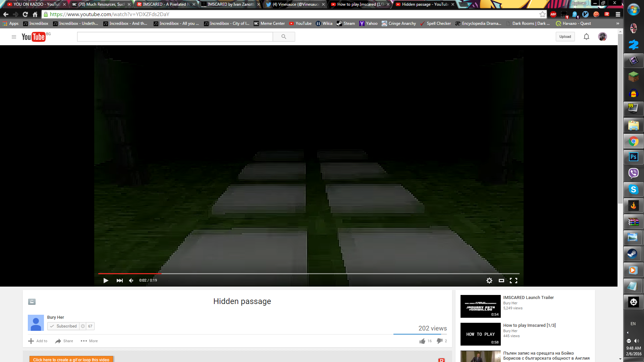The width and height of the screenshot is (644, 362).
Task: Enter fullscreen mode
Action: point(513,281)
